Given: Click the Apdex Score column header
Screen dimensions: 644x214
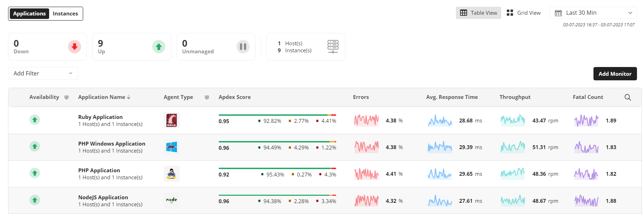Looking at the screenshot, I should pyautogui.click(x=234, y=97).
